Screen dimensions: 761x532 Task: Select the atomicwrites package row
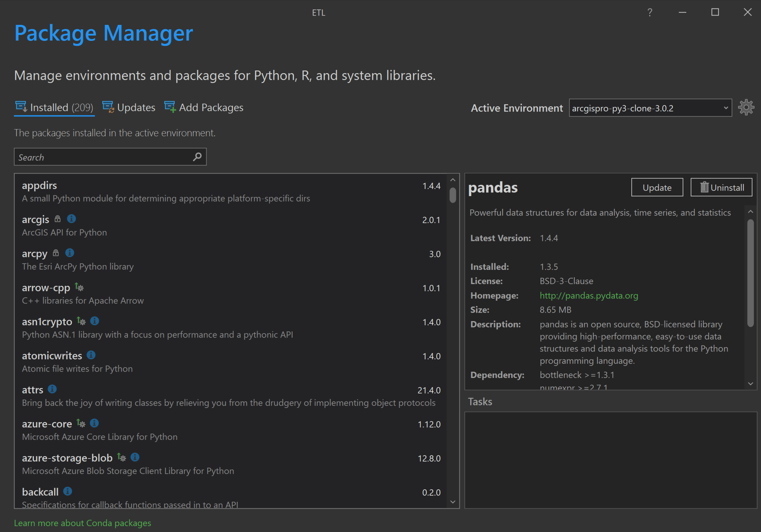point(231,362)
